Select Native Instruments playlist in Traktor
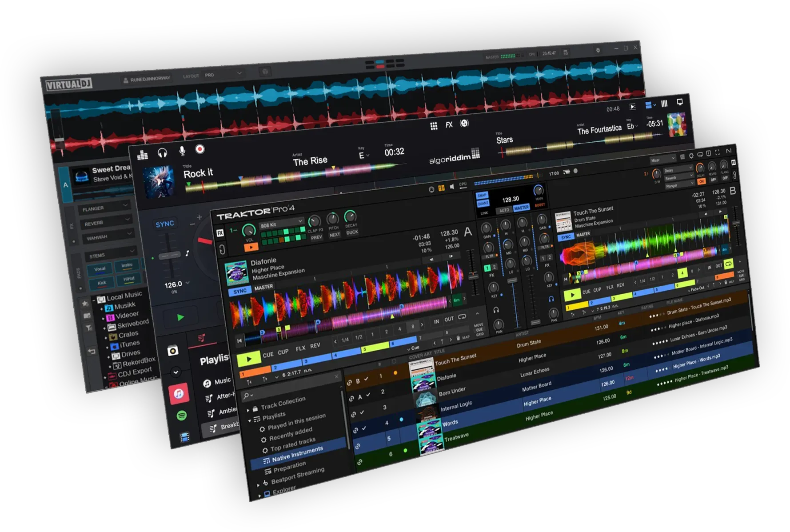790x532 pixels. pyautogui.click(x=299, y=454)
